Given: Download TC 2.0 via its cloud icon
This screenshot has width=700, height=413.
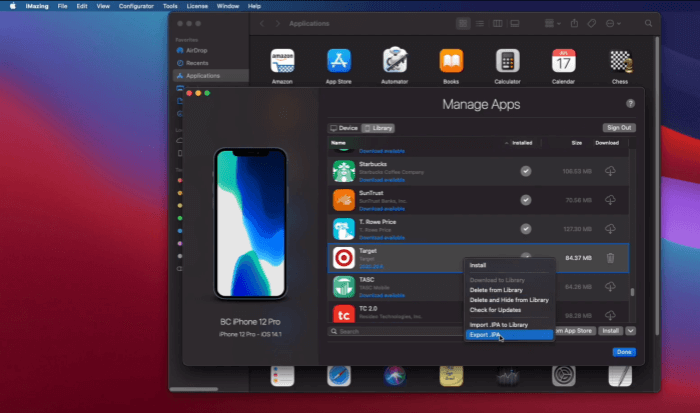Looking at the screenshot, I should pos(610,315).
